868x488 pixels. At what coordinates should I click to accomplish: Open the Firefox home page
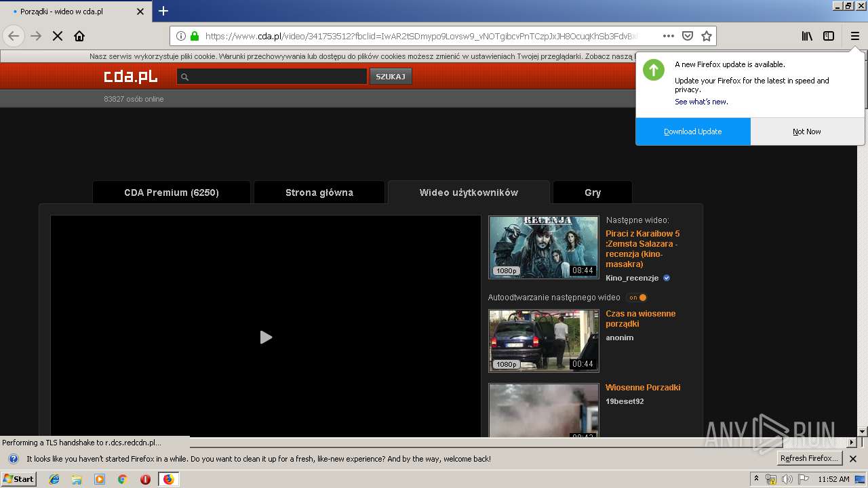(79, 36)
